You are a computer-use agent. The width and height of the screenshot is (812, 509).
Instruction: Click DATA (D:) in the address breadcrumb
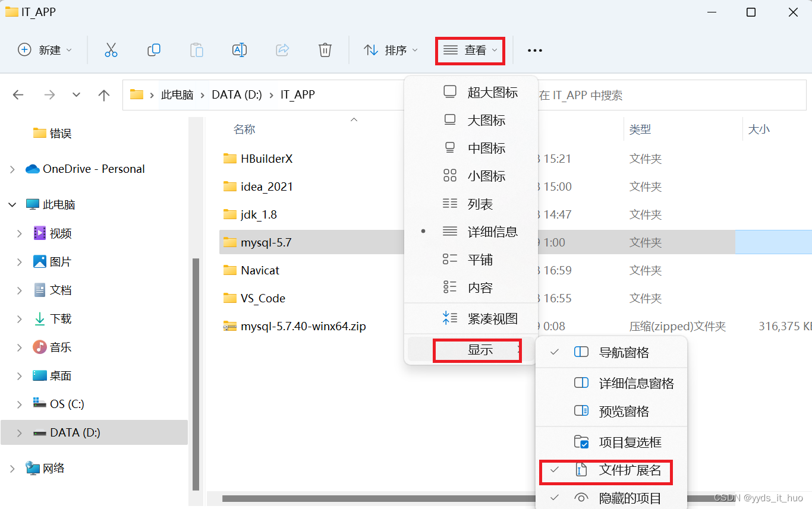coord(237,94)
